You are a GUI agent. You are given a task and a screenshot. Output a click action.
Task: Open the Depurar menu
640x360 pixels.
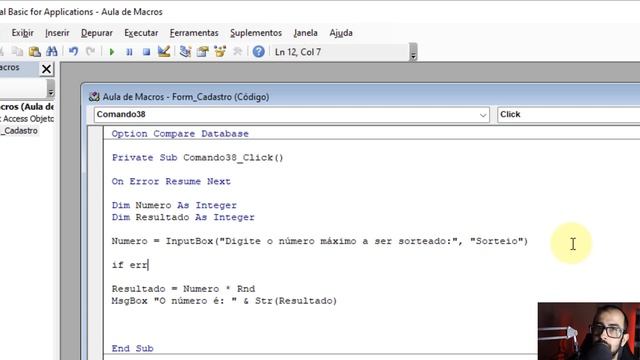(x=97, y=33)
